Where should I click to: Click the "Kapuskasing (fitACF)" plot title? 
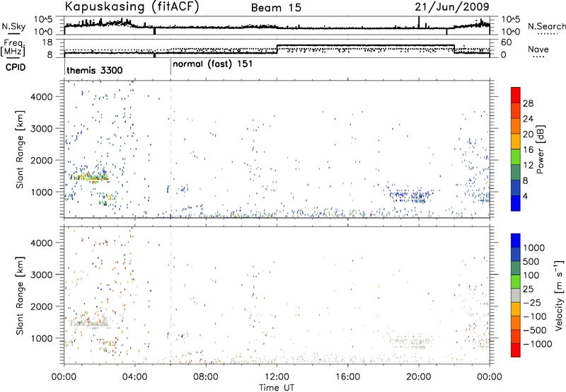tap(132, 7)
